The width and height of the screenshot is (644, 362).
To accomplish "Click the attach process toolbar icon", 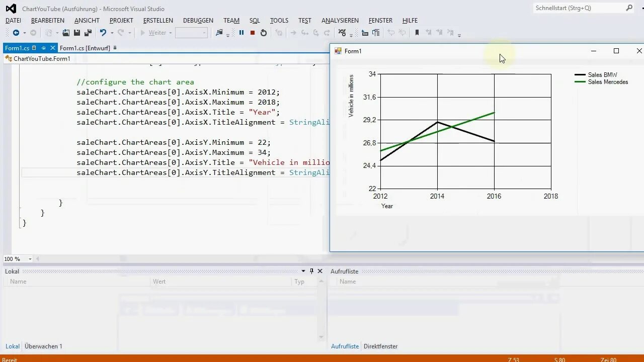I will [219, 33].
